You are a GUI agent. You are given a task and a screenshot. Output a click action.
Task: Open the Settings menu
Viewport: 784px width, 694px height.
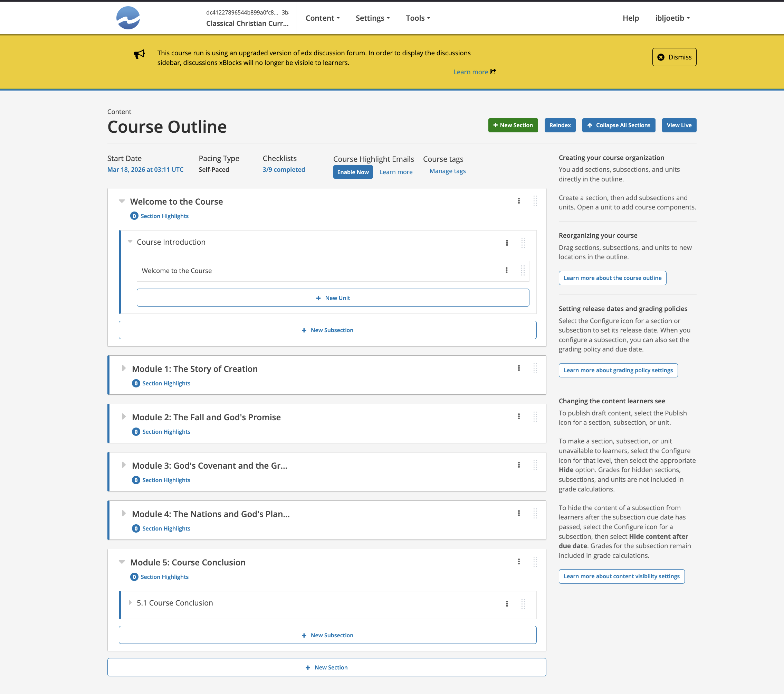tap(372, 18)
